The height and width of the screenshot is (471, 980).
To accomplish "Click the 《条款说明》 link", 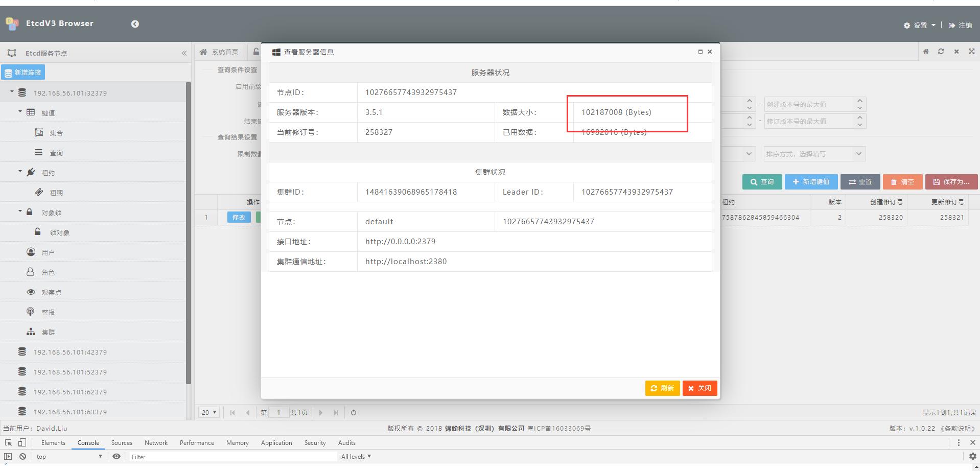I will 958,429.
